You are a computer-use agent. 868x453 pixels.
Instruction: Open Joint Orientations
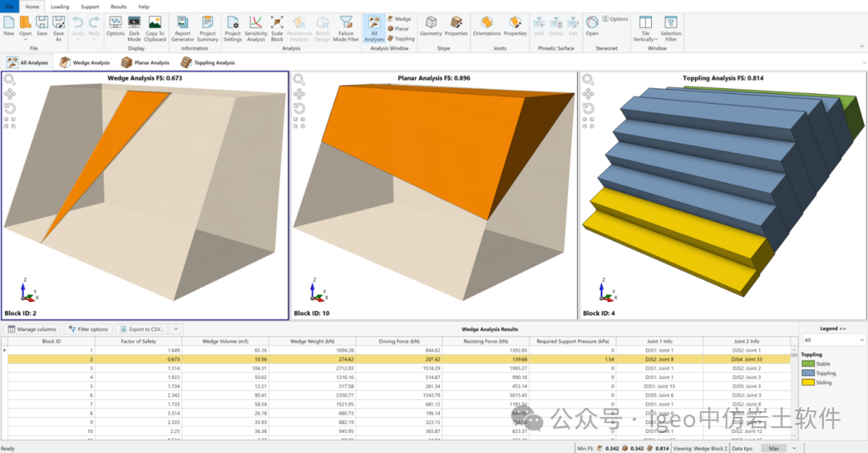point(486,27)
